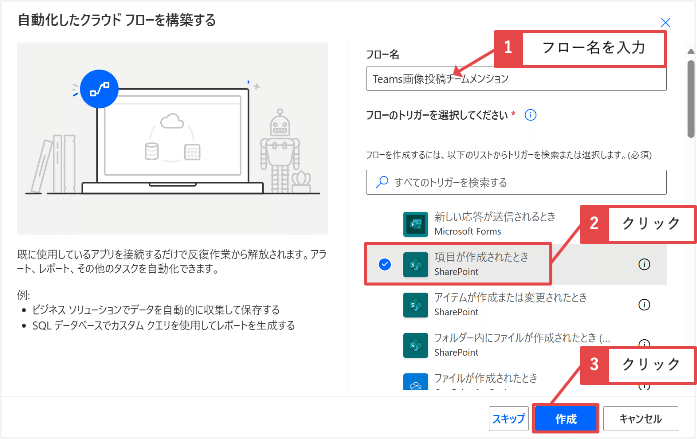This screenshot has width=697, height=439.
Task: Click OneDrive icon for ファイルが作成されたとき
Action: pyautogui.click(x=415, y=382)
